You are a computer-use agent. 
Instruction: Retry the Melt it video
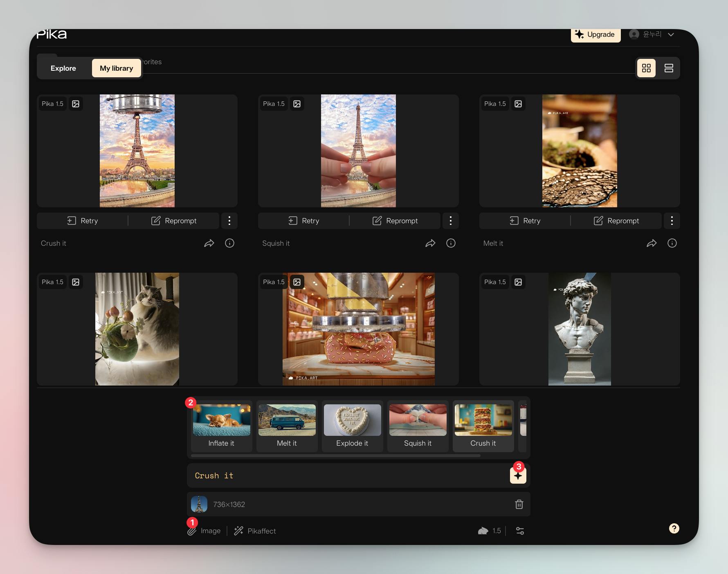pyautogui.click(x=525, y=221)
